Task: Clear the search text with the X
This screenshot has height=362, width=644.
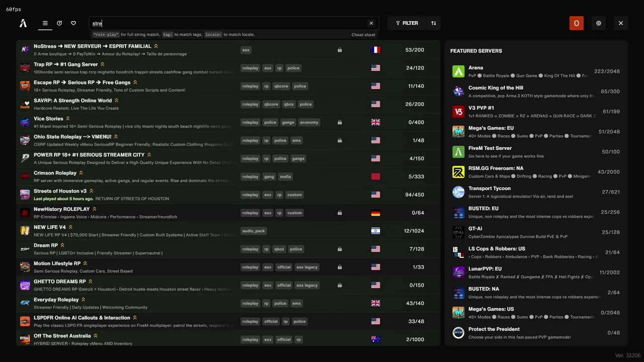Action: [371, 23]
